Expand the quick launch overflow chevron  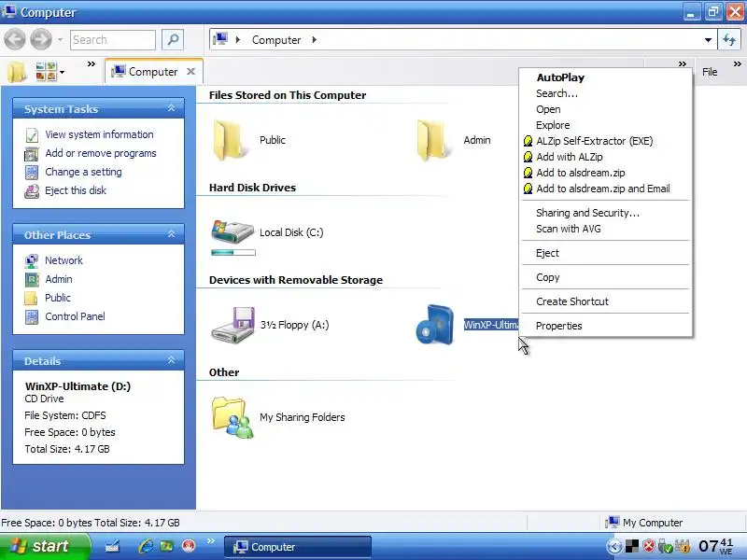(211, 541)
